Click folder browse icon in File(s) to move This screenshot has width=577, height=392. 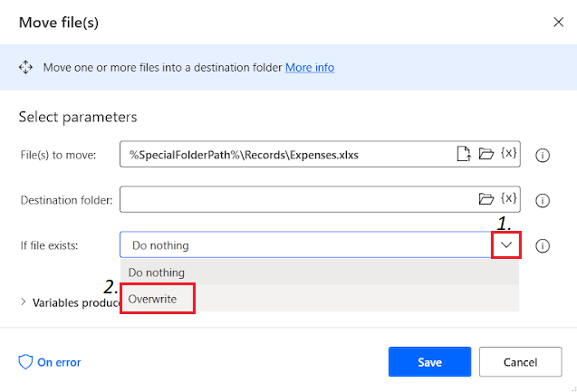pyautogui.click(x=486, y=154)
